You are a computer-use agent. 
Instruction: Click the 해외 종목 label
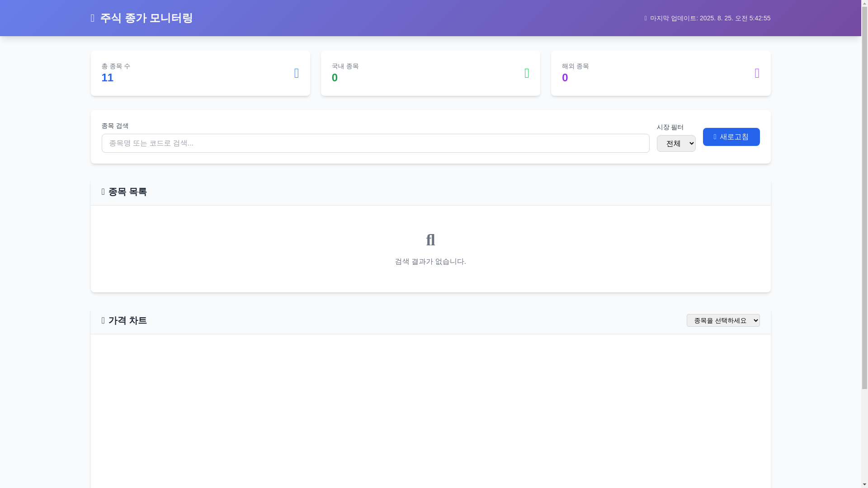[x=575, y=66]
